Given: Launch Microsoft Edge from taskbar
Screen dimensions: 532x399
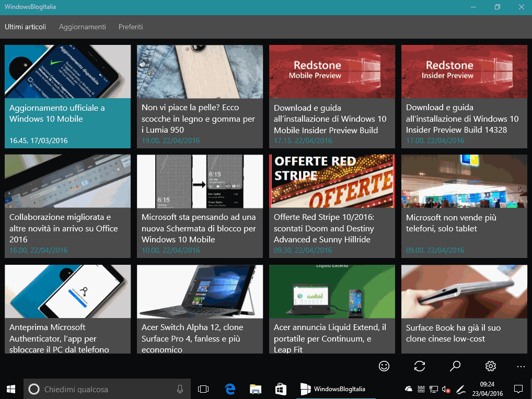Looking at the screenshot, I should [230, 389].
